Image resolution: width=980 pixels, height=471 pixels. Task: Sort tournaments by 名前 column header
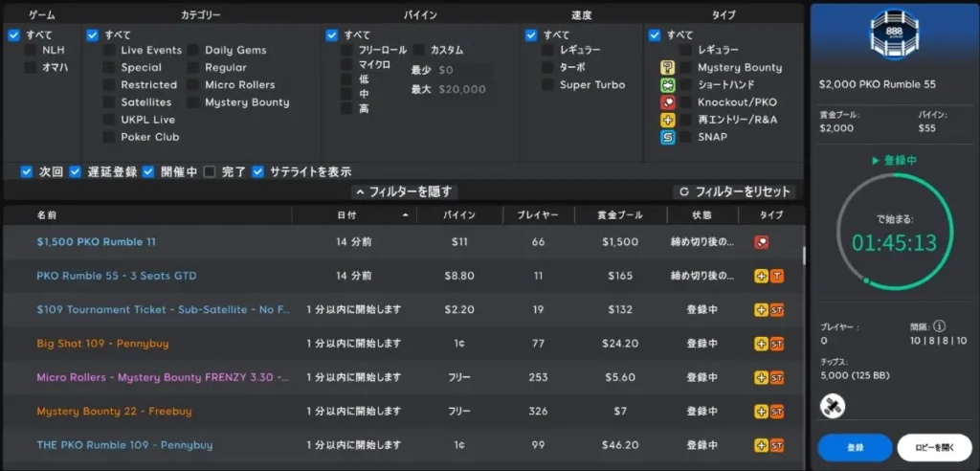[x=47, y=215]
